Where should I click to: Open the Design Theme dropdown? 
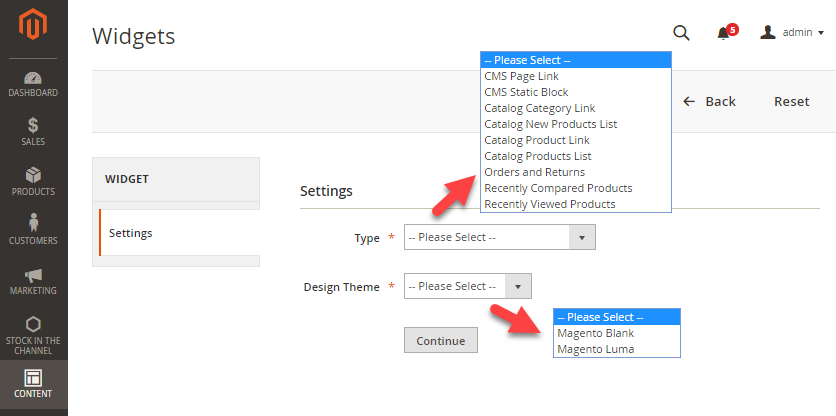467,286
